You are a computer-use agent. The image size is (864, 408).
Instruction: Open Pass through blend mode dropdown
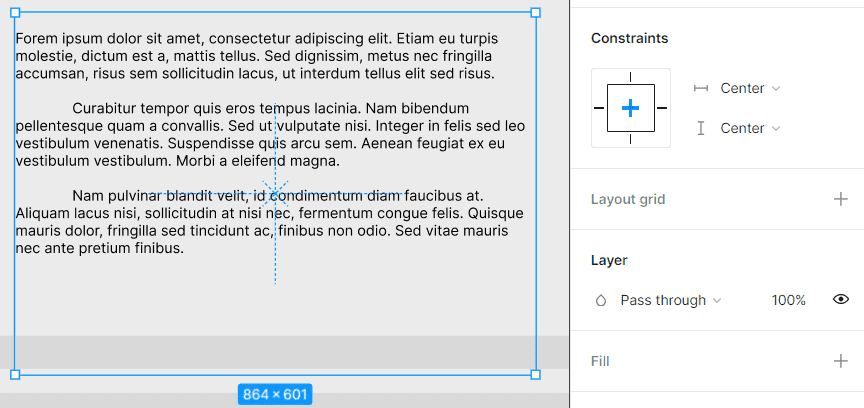(671, 300)
